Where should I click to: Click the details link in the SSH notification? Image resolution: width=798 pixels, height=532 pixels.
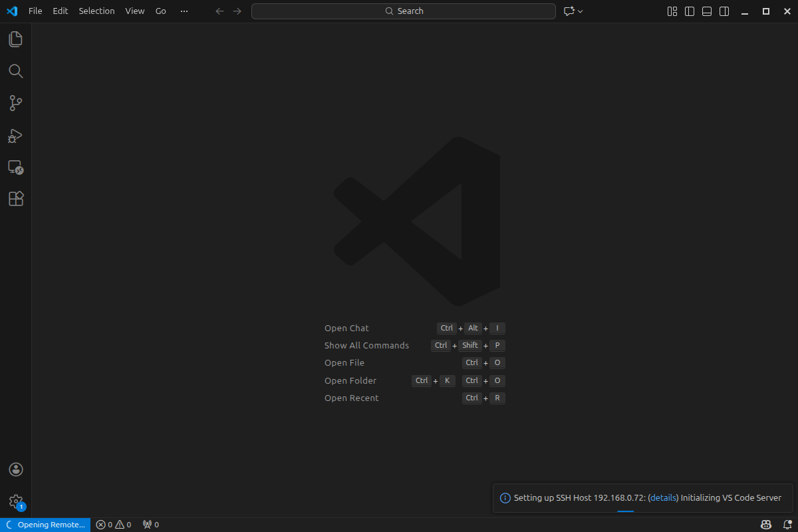click(x=663, y=498)
